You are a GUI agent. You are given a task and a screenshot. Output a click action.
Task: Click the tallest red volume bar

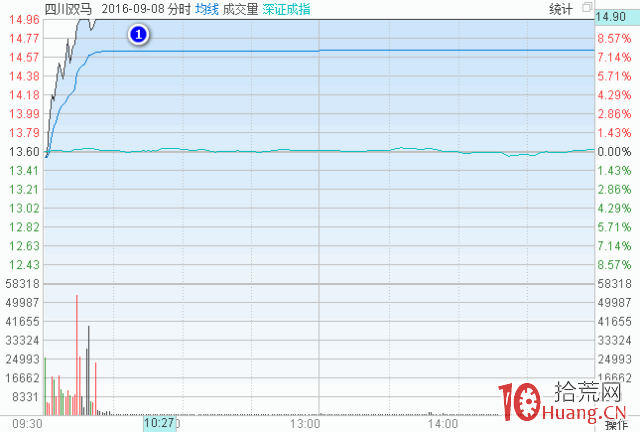tap(77, 355)
